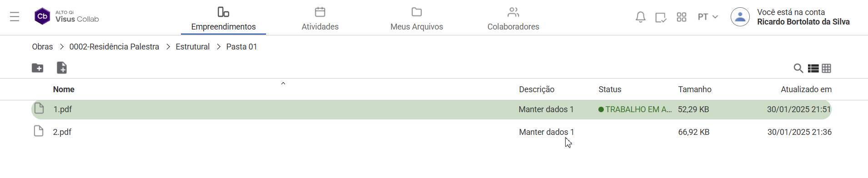The image size is (868, 178).
Task: Open the tasks checklist icon
Action: (x=661, y=17)
